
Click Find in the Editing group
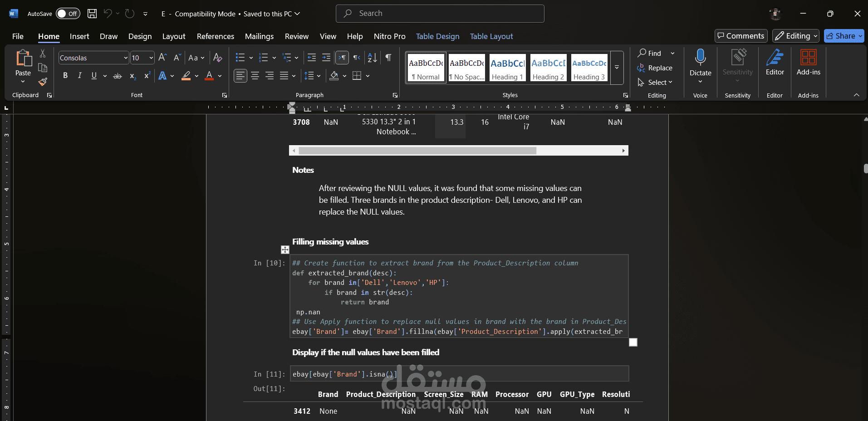coord(650,53)
